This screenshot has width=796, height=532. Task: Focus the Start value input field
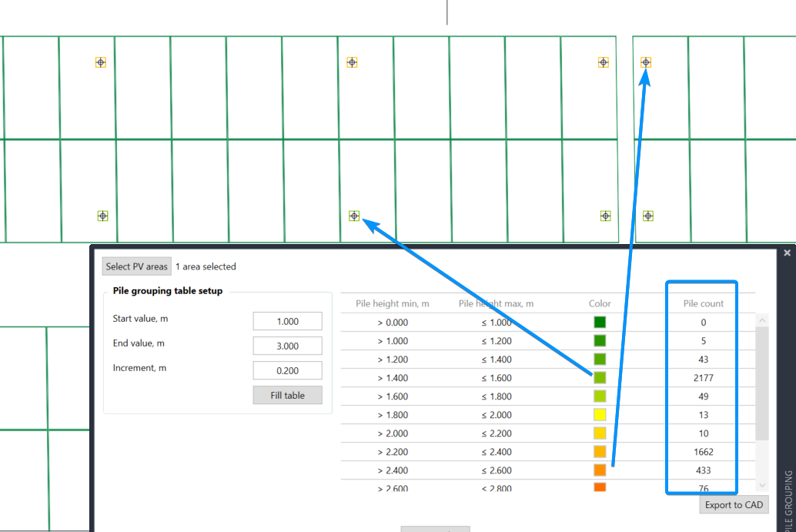287,321
